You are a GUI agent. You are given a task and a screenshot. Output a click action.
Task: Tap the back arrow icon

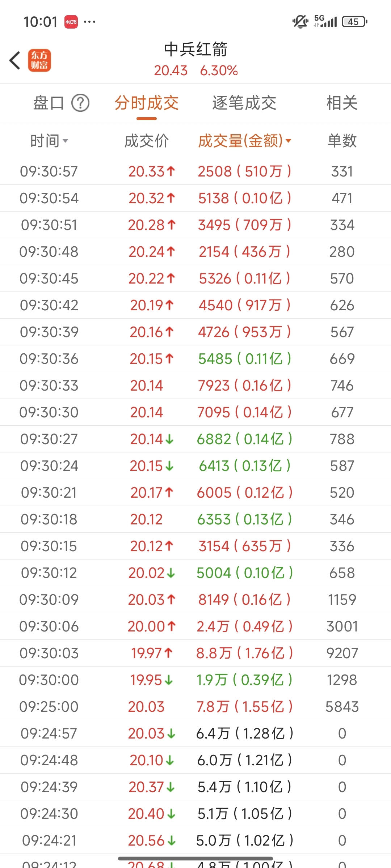(x=15, y=60)
